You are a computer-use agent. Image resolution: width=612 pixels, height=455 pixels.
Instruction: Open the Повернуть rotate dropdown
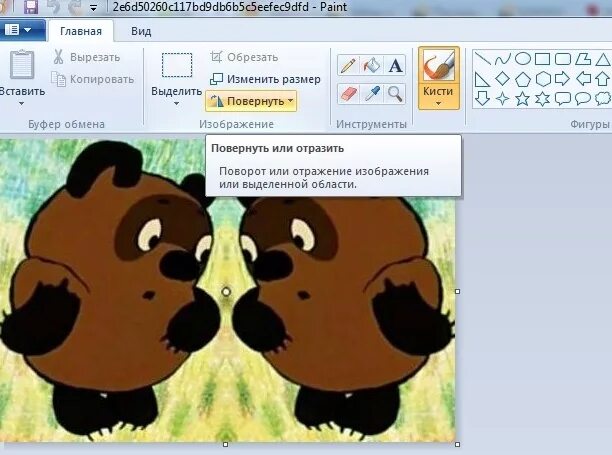pos(251,101)
